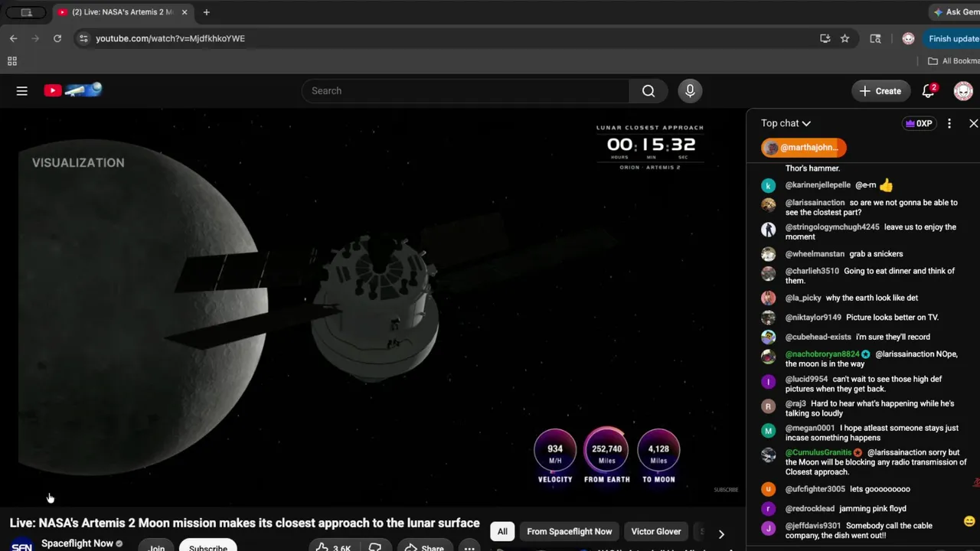Open a new browser tab
This screenshot has width=980, height=551.
pos(206,12)
